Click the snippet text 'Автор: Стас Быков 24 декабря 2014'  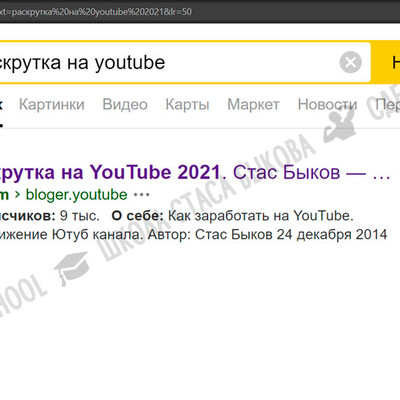click(268, 234)
